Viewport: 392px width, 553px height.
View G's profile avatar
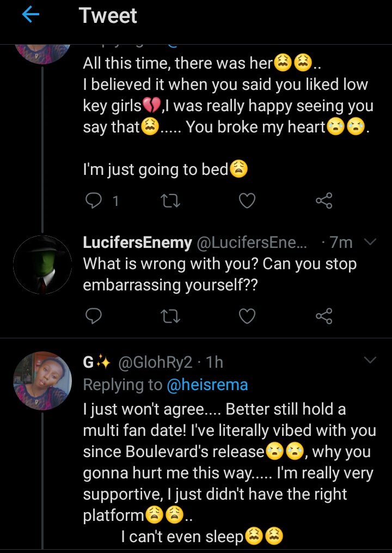(x=42, y=380)
